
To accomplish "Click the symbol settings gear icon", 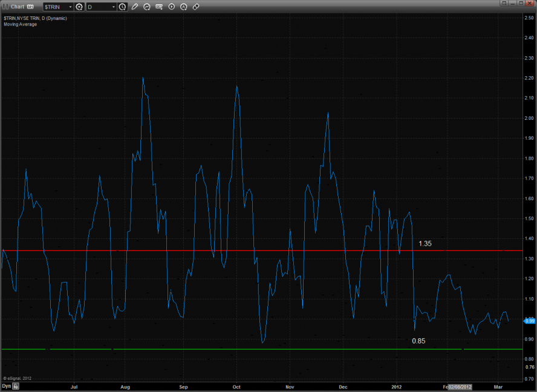I will click(79, 7).
